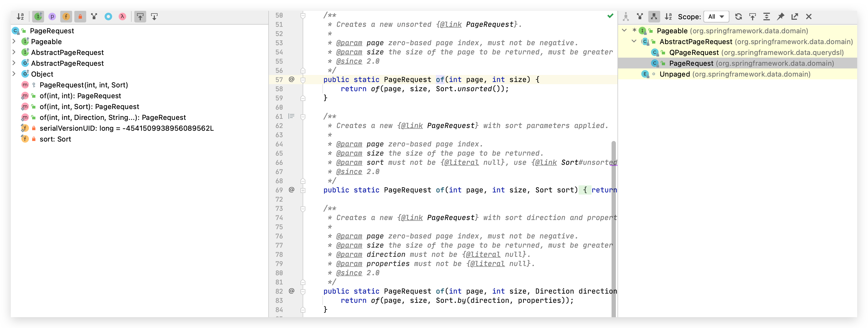Expand folded method body at line 69

(x=303, y=190)
